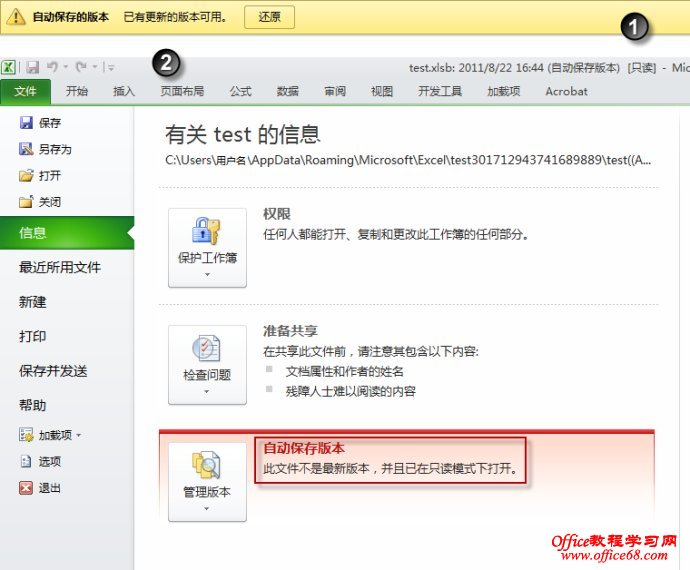Click the Redo arrow in quick access toolbar
This screenshot has width=690, height=570.
(x=81, y=67)
